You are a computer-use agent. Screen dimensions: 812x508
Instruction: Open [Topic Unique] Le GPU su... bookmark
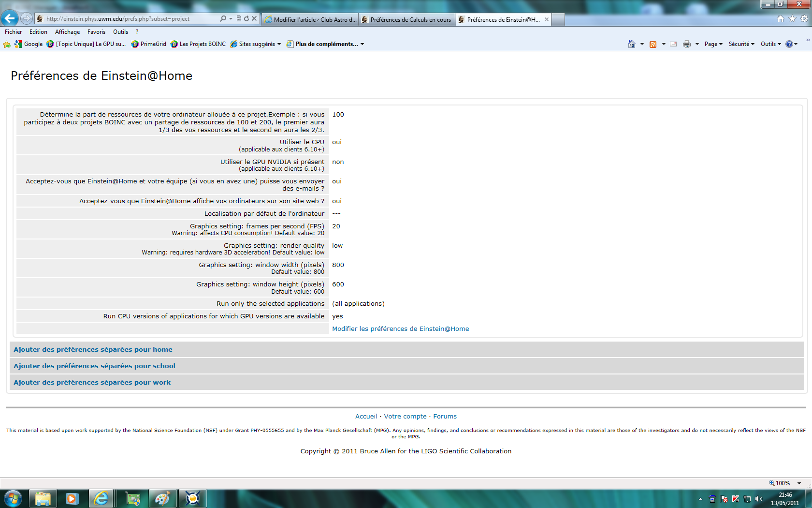click(86, 44)
